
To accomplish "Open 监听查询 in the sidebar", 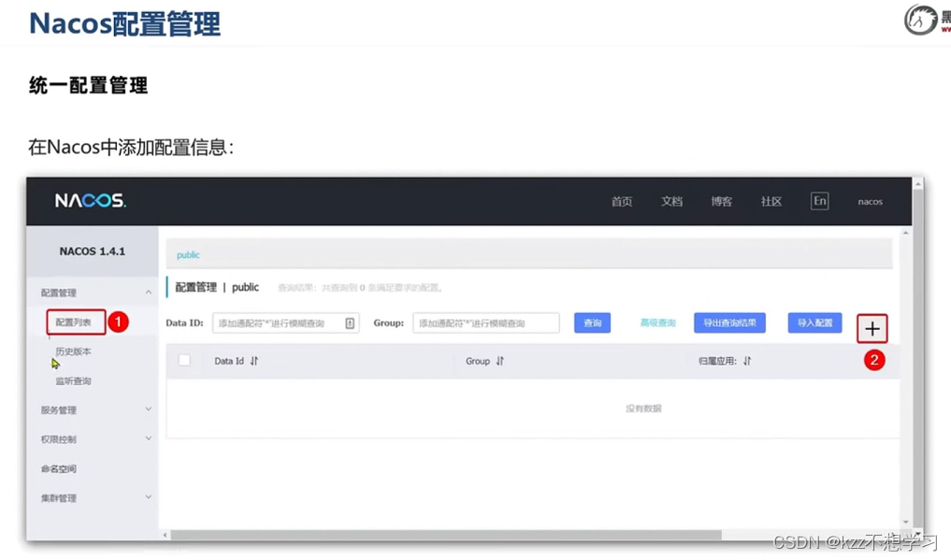I will click(73, 381).
